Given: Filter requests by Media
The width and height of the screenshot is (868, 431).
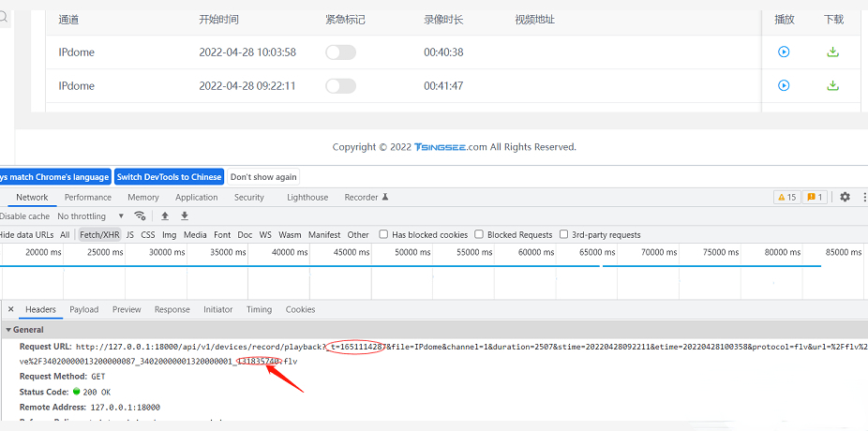Looking at the screenshot, I should click(x=195, y=235).
